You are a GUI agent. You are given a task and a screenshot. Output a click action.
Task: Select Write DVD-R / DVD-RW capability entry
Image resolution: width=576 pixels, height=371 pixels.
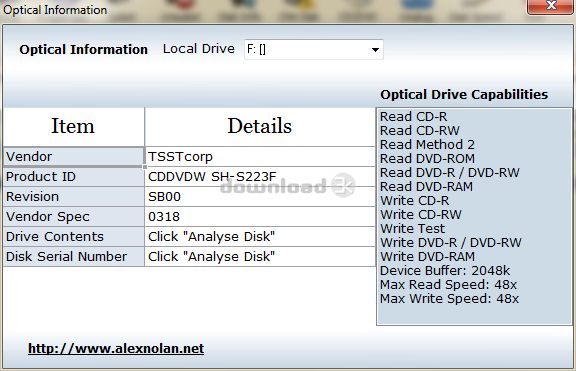click(x=451, y=242)
